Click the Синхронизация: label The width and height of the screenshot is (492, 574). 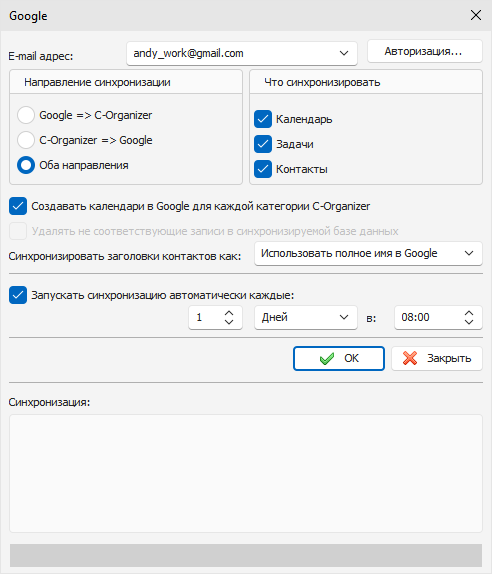pyautogui.click(x=49, y=402)
